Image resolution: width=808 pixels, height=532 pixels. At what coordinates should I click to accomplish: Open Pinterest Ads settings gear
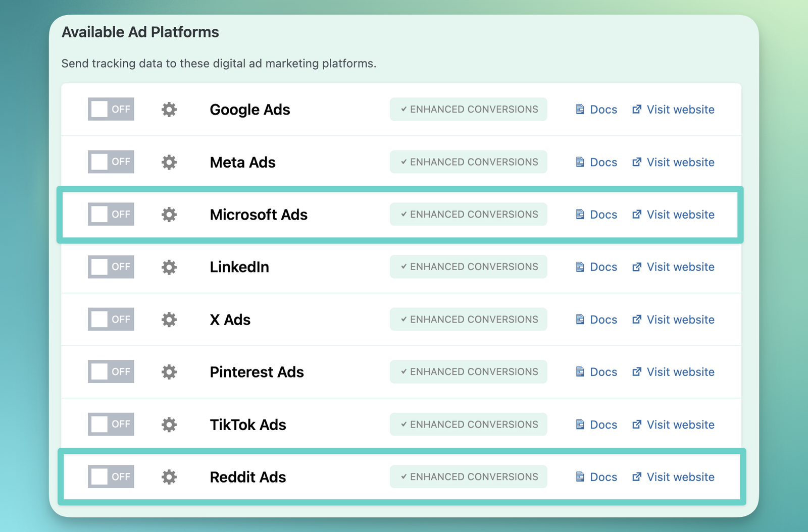pyautogui.click(x=169, y=372)
